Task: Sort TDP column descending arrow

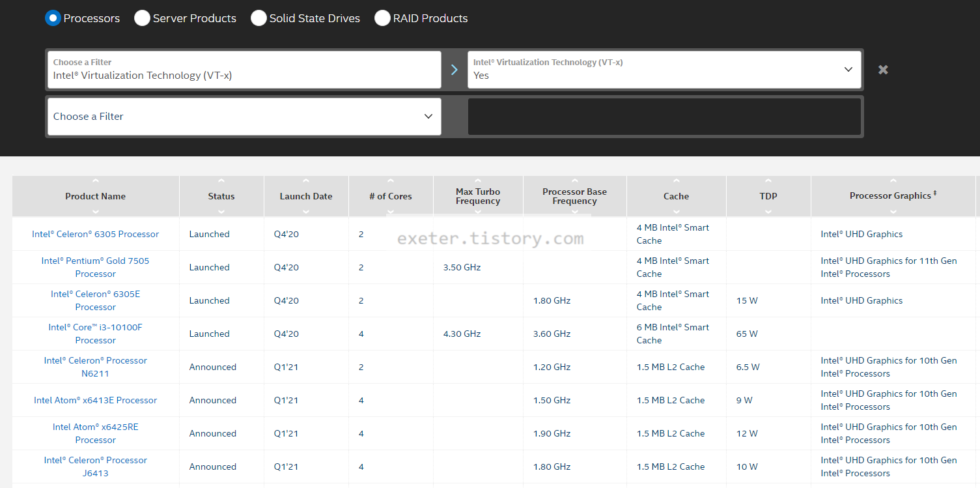Action: point(768,211)
